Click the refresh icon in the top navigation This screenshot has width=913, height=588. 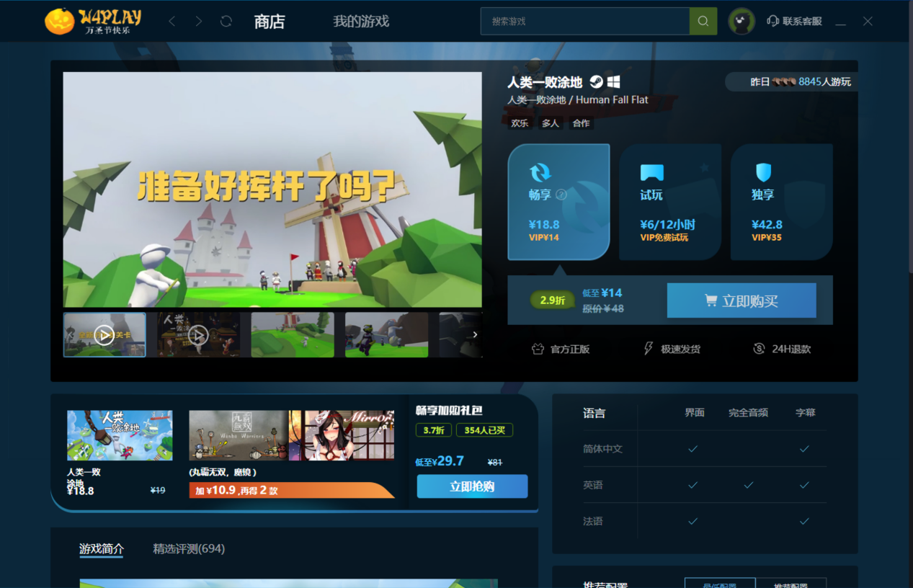(x=226, y=21)
